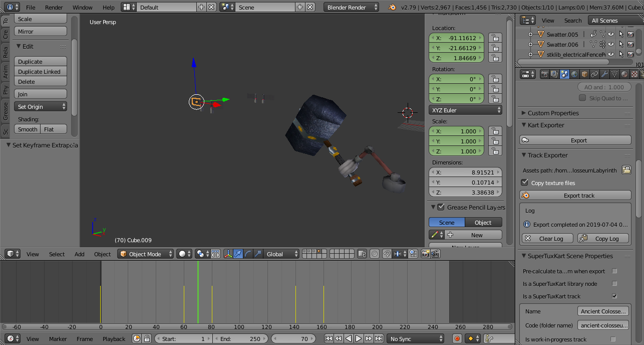Image resolution: width=644 pixels, height=345 pixels.
Task: Open the World properties tab globe icon
Action: click(x=574, y=74)
